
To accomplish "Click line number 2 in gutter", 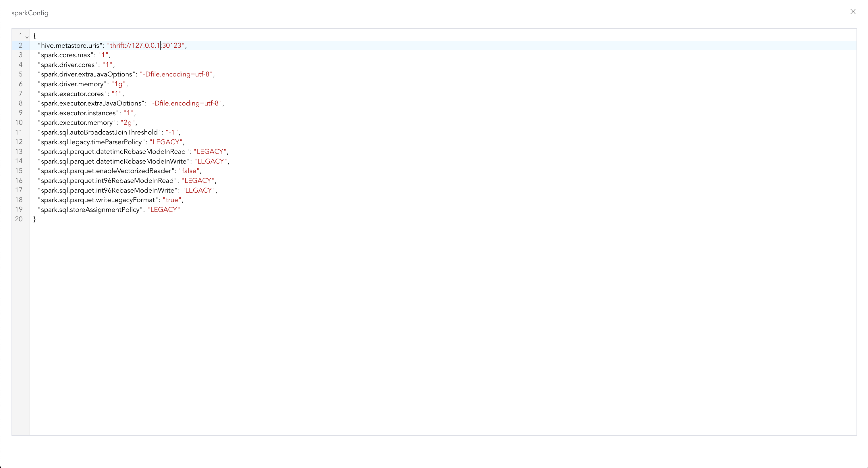I will [21, 45].
